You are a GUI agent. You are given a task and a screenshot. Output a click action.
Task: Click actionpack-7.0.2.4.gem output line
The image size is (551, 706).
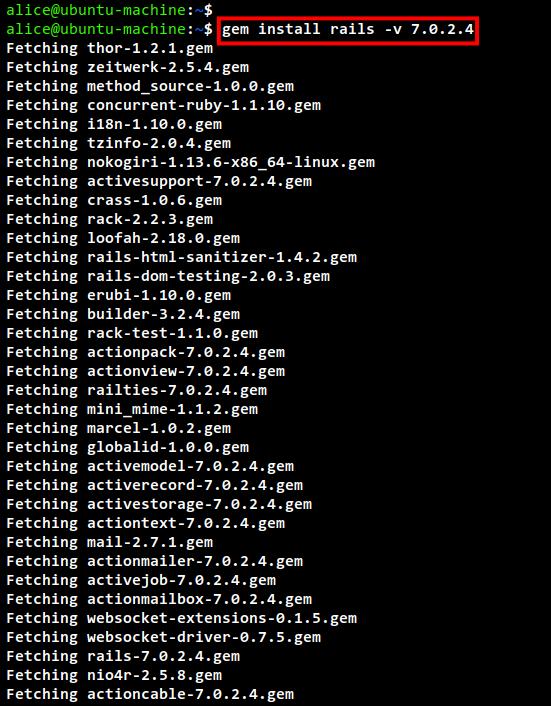[x=145, y=352]
